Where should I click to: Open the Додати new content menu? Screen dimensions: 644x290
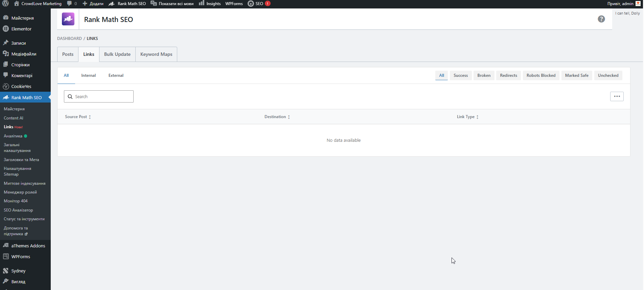[93, 3]
